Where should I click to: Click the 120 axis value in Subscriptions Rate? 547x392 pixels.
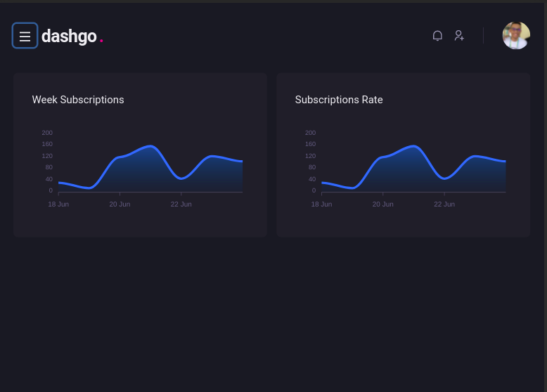point(310,156)
